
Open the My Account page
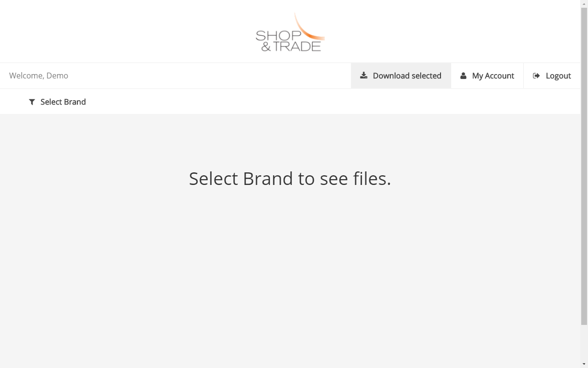[x=487, y=76]
